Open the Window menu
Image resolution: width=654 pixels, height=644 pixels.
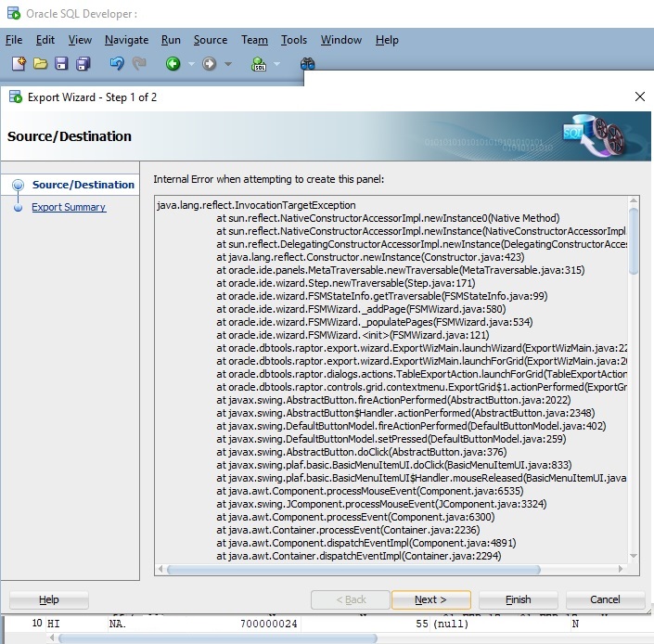tap(341, 40)
